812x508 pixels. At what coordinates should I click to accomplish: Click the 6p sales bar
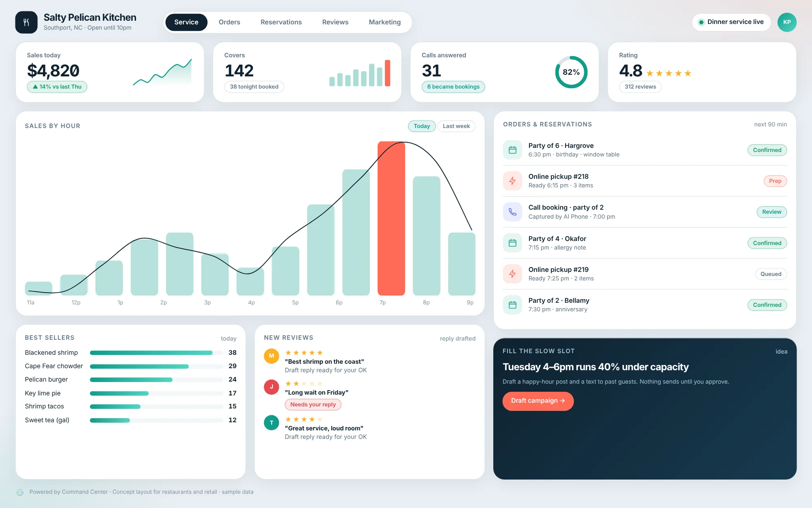pos(356,232)
